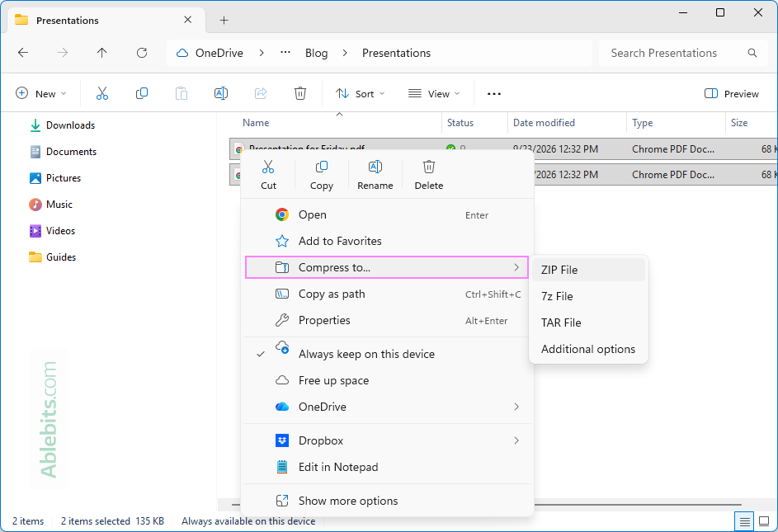This screenshot has width=778, height=532.
Task: Click Presentations in the address bar
Action: pos(396,53)
